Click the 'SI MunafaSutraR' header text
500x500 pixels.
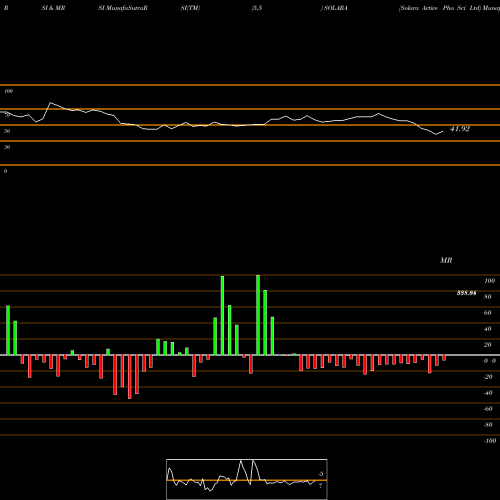[x=123, y=8]
